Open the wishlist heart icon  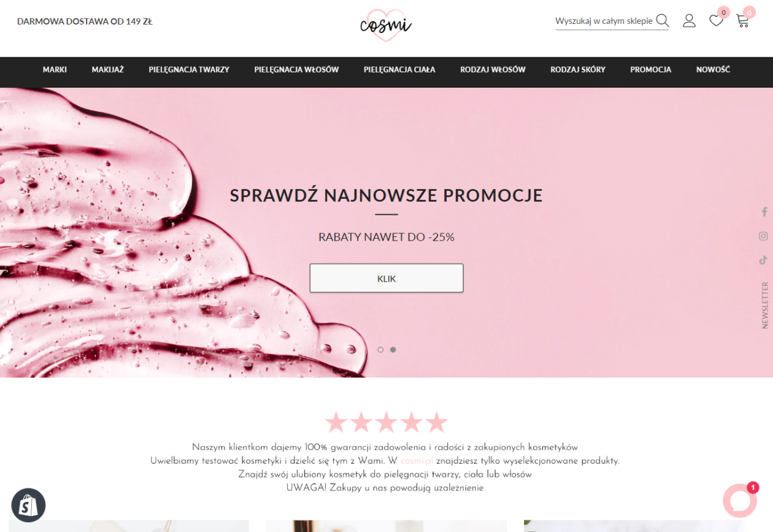[x=716, y=21]
